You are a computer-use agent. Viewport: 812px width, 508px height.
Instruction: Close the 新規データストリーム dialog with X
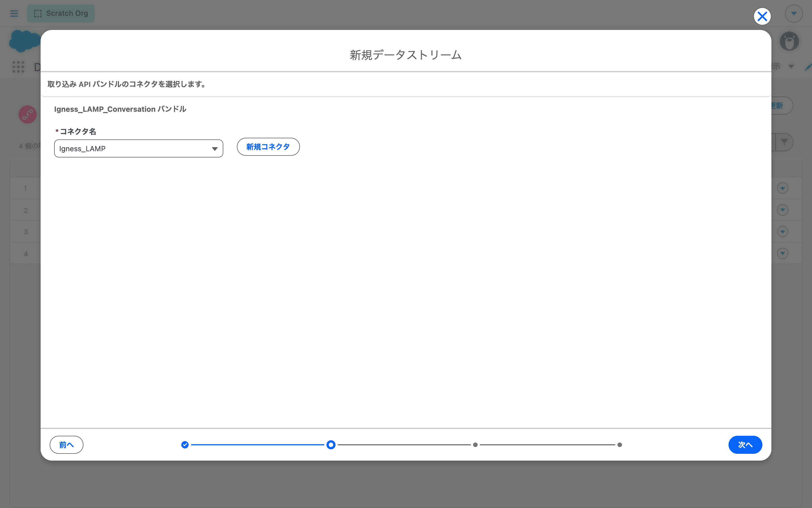762,16
